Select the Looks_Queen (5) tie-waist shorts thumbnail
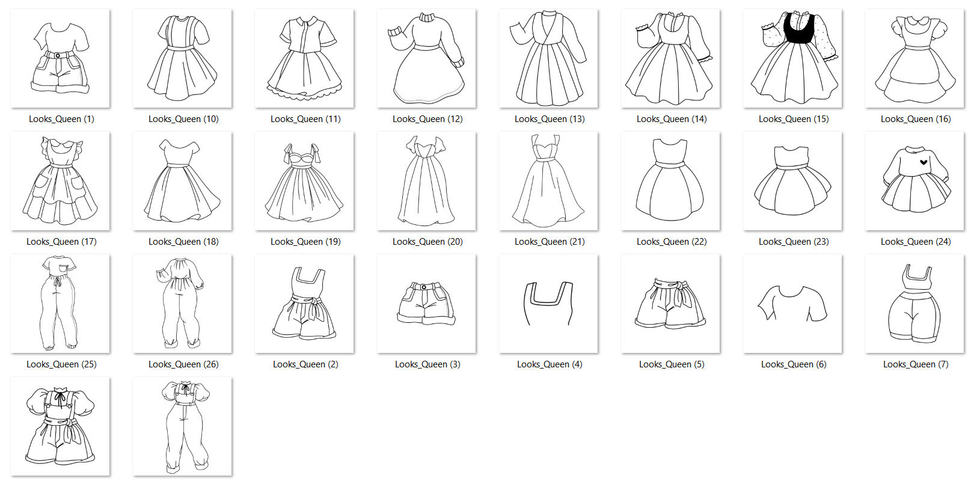Image resolution: width=980 pixels, height=481 pixels. [x=670, y=304]
